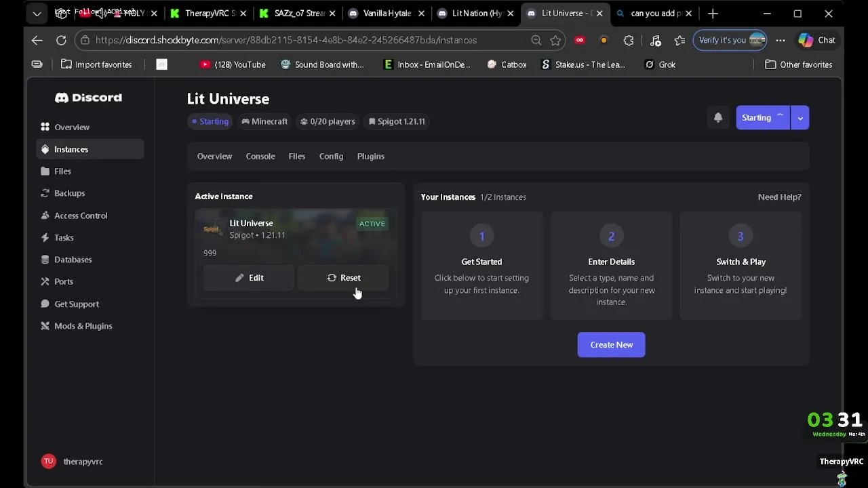Click the ACTIVE badge on instance
The image size is (868, 488).
[372, 224]
